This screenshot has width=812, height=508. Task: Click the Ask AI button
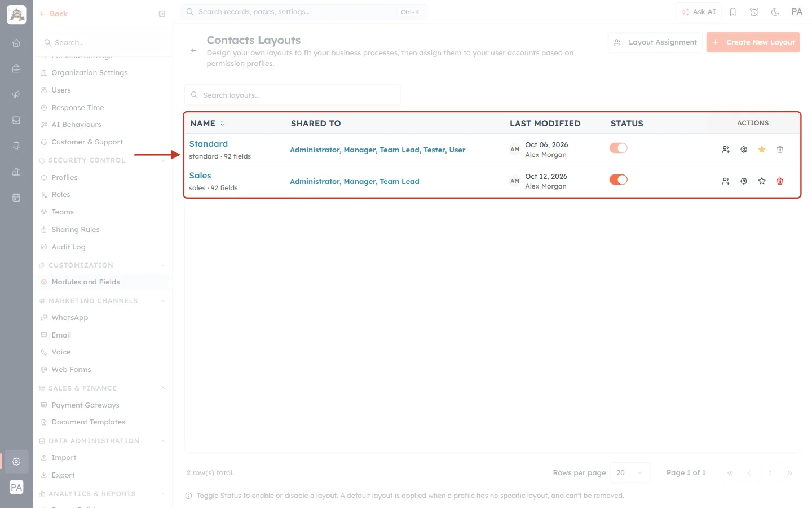coord(698,12)
